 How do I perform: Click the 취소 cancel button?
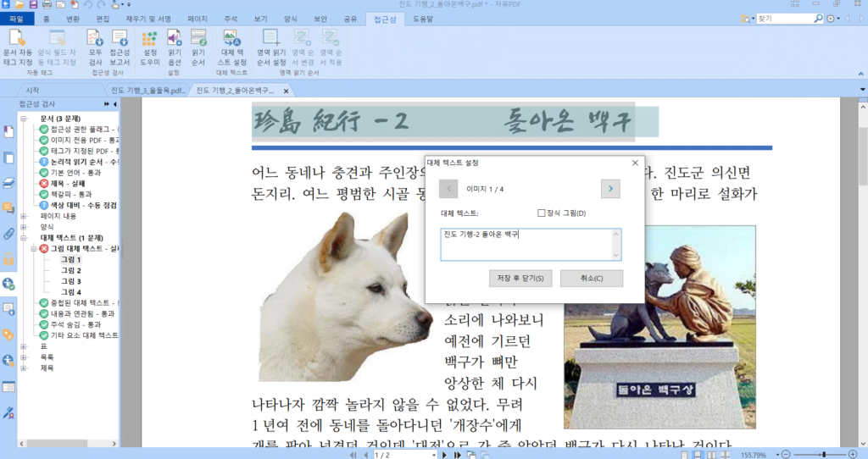(x=591, y=278)
